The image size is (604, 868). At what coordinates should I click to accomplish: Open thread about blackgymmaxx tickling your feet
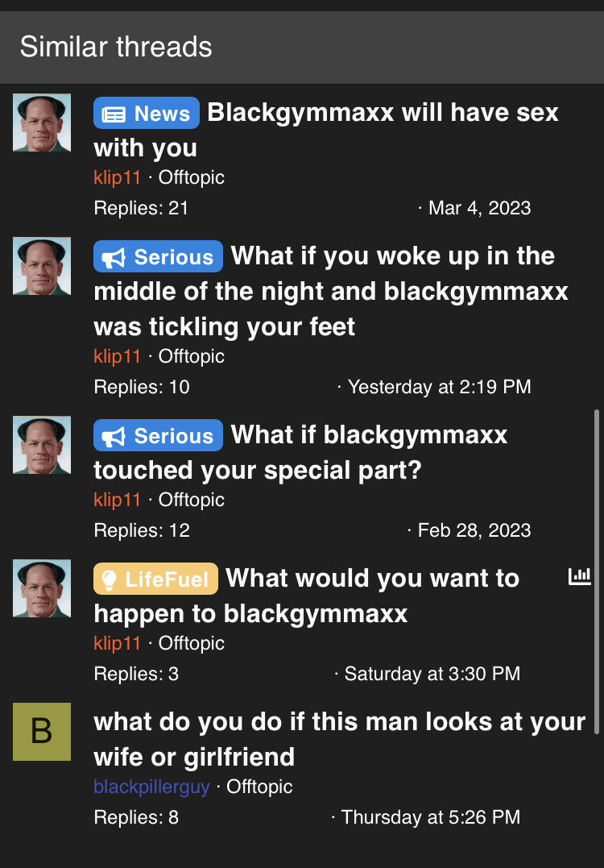point(331,291)
